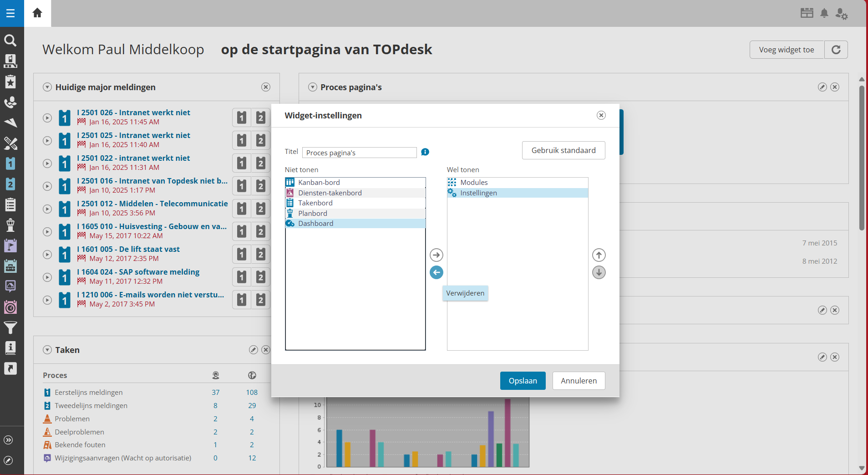
Task: Move selected item up with arrow
Action: [x=599, y=255]
